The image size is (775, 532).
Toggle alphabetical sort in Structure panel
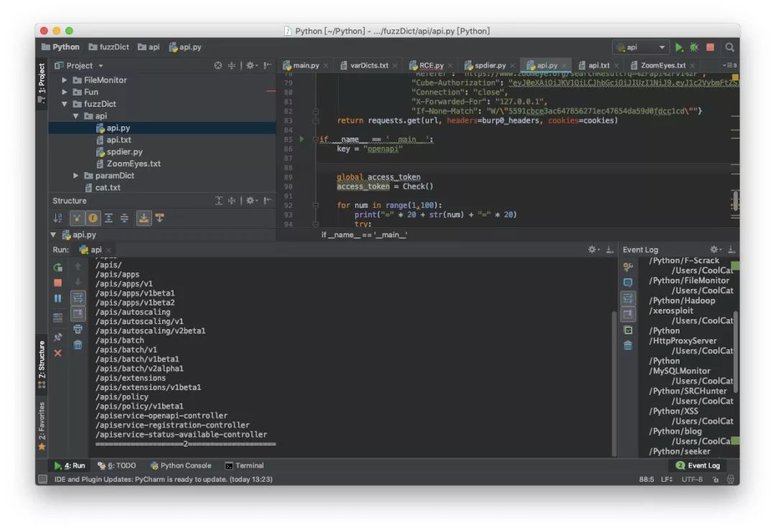pyautogui.click(x=58, y=218)
